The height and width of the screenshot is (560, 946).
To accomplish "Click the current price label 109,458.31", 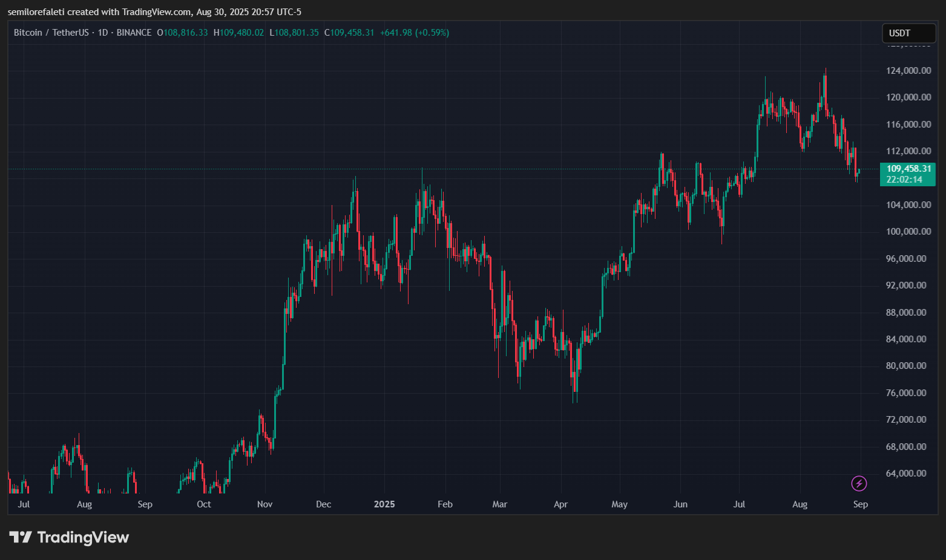I will coord(908,169).
